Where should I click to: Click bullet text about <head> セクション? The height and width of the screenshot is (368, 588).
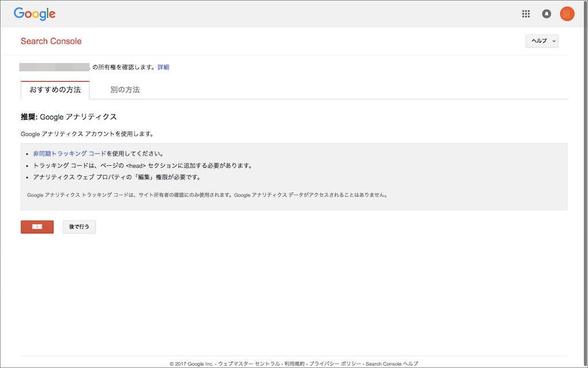142,166
